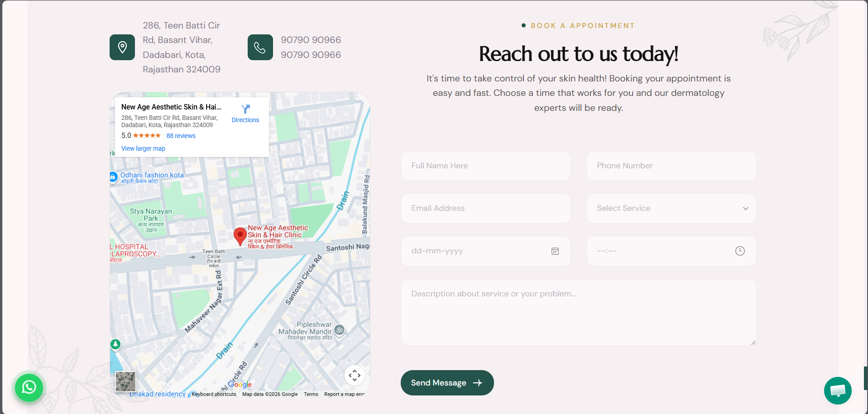Open the 88 reviews link
Viewport: 868px width, 414px height.
tap(181, 136)
